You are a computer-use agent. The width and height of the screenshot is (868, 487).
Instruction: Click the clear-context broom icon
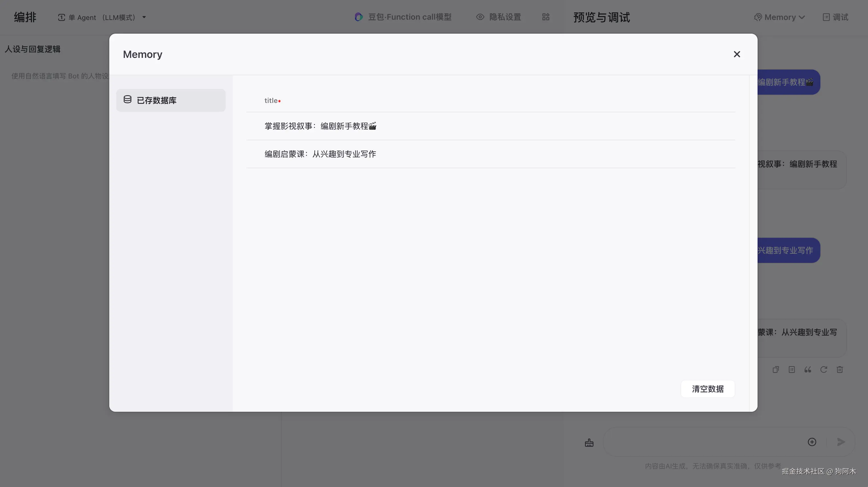[589, 443]
